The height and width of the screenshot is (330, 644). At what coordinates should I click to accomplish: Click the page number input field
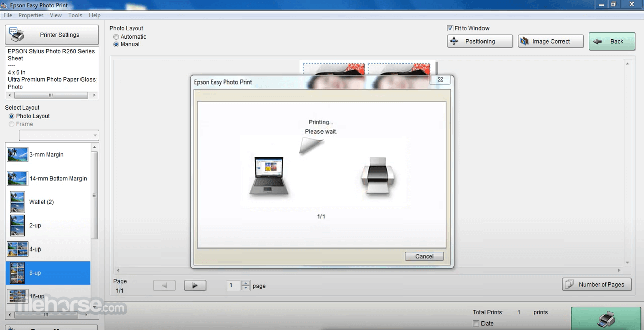pos(234,285)
